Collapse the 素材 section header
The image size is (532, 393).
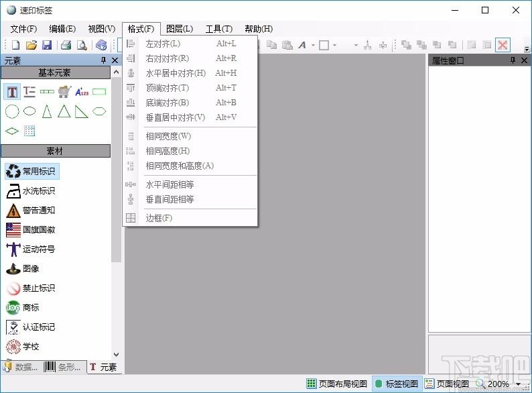56,151
